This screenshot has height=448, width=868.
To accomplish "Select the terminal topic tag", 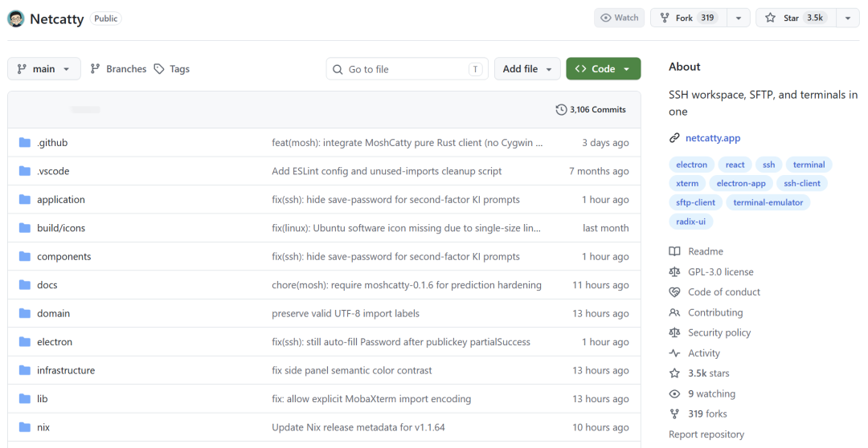I will [809, 165].
